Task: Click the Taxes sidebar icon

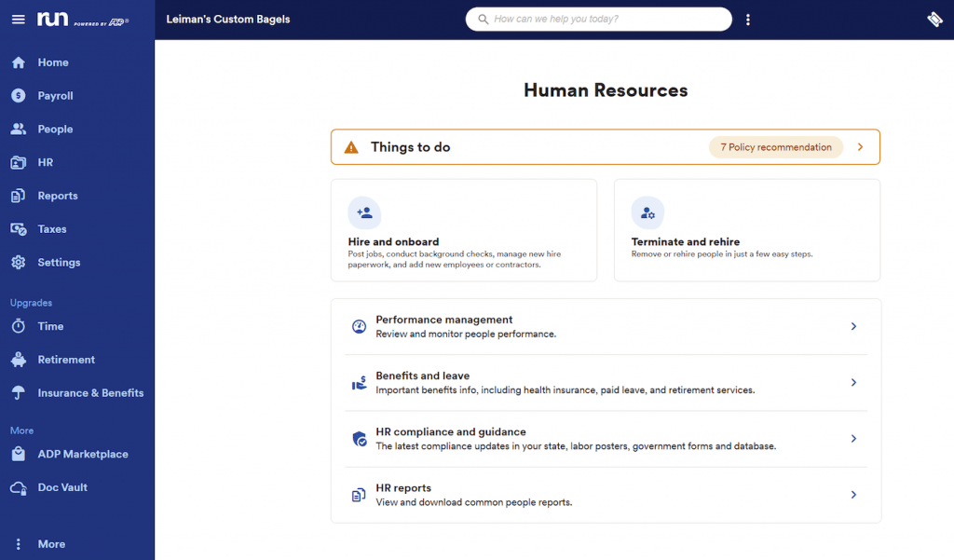Action: point(19,228)
